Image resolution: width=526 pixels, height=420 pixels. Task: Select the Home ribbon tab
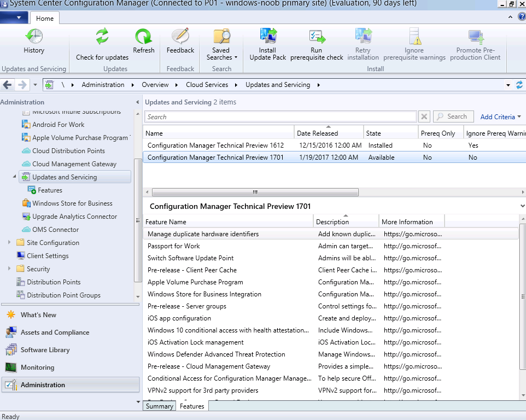45,18
